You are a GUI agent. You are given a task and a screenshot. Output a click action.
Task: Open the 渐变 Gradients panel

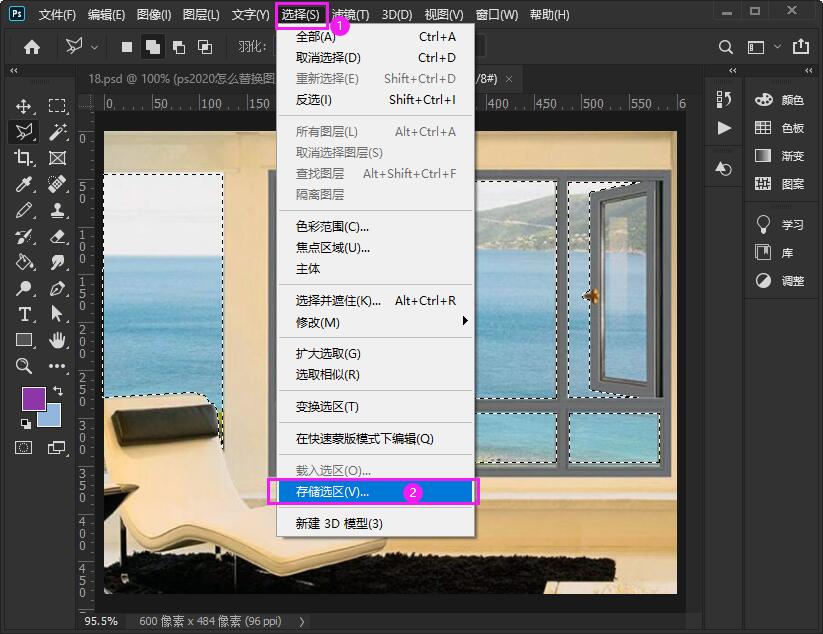click(780, 156)
